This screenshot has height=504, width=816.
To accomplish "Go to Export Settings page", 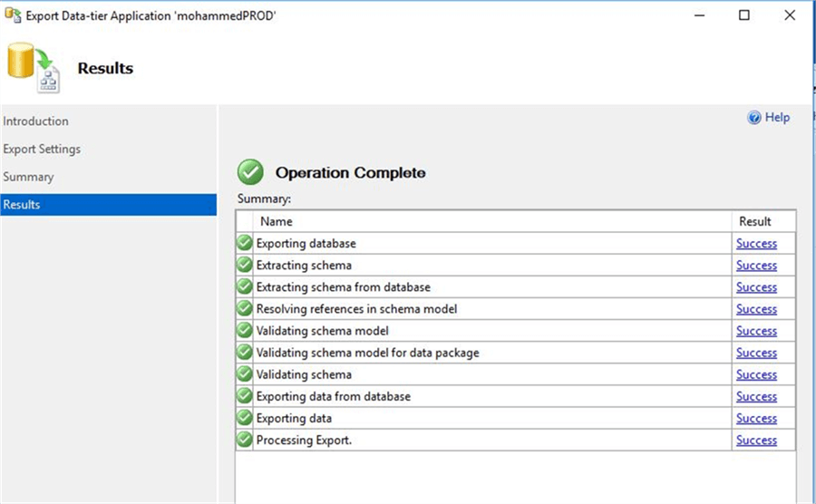I will [x=42, y=150].
